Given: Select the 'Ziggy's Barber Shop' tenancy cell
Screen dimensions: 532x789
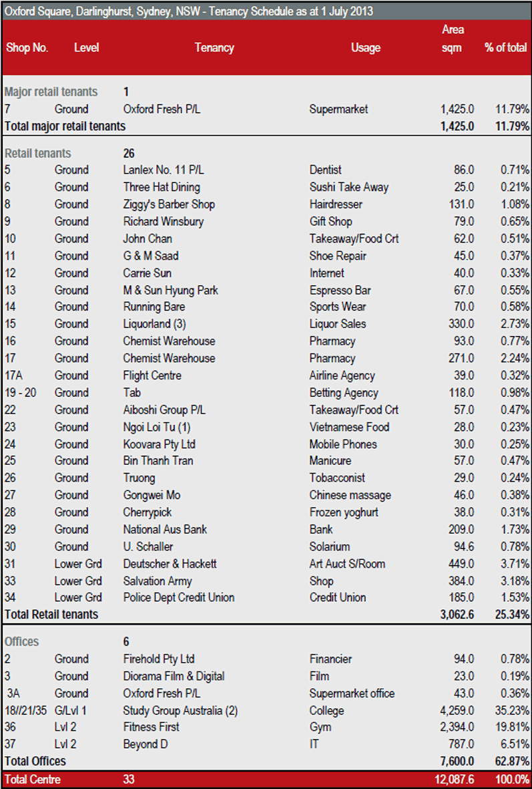Looking at the screenshot, I should [169, 204].
